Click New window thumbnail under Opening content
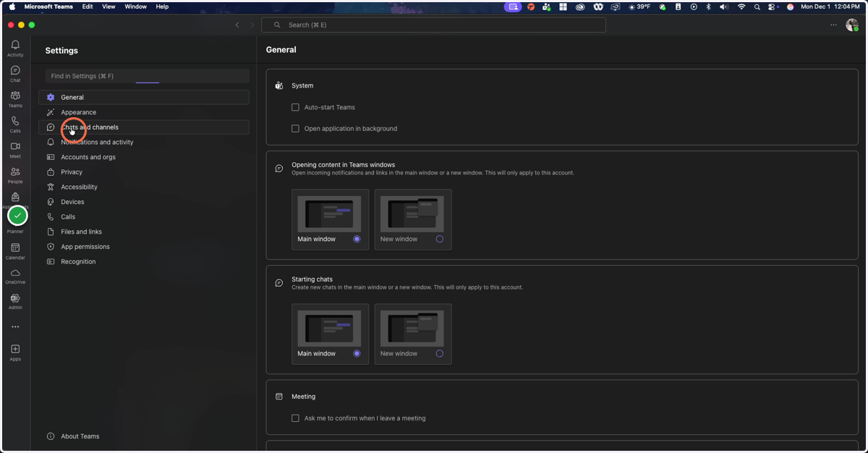 point(413,215)
